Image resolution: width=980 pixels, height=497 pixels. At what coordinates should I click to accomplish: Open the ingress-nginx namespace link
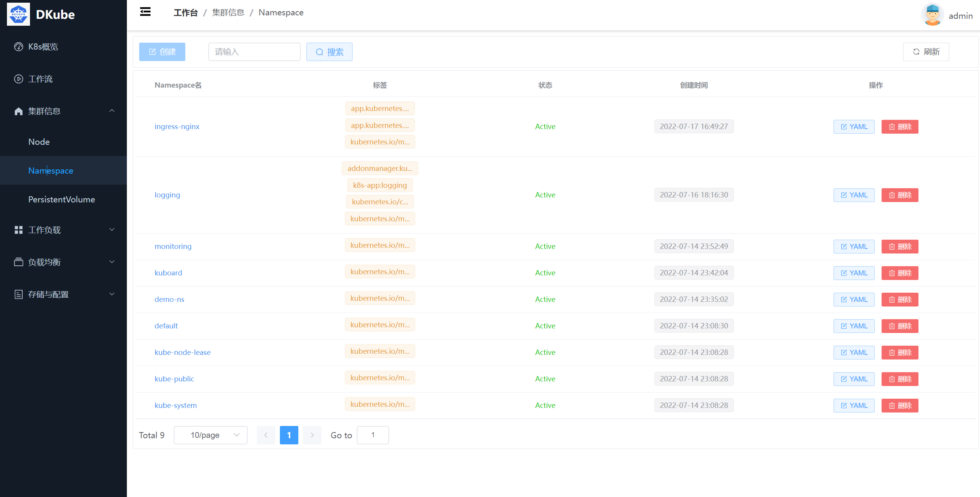(x=177, y=126)
